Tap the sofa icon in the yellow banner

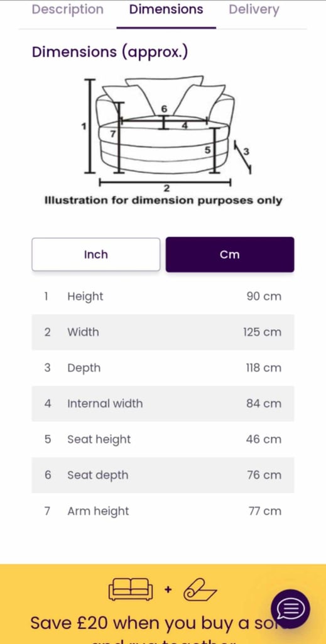(x=131, y=589)
